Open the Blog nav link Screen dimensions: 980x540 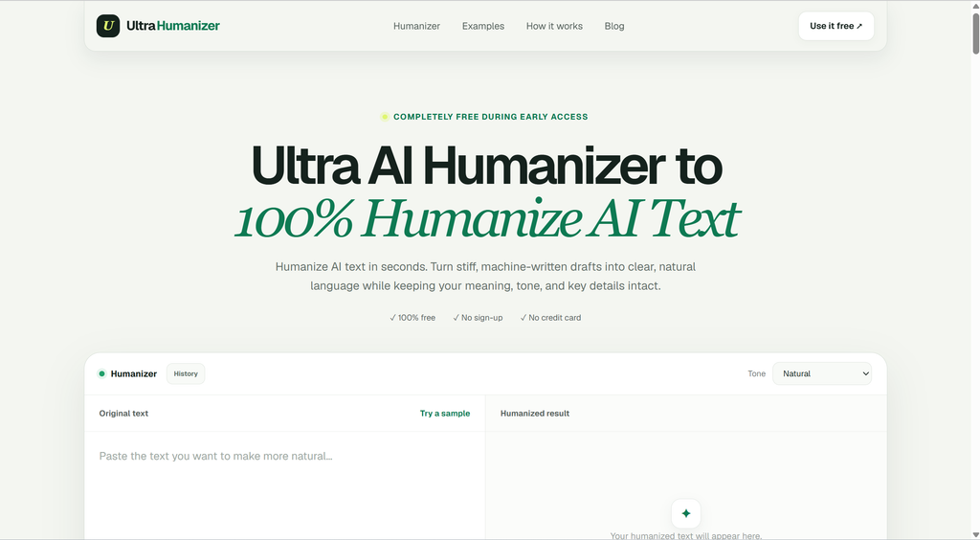(x=614, y=26)
